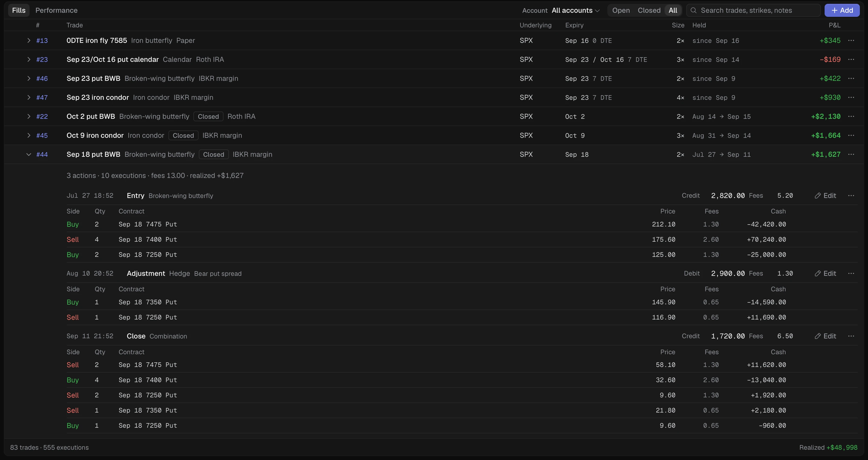Screen dimensions: 868x460
Task: Focus the search trades, strikes, notes field
Action: 754,11
